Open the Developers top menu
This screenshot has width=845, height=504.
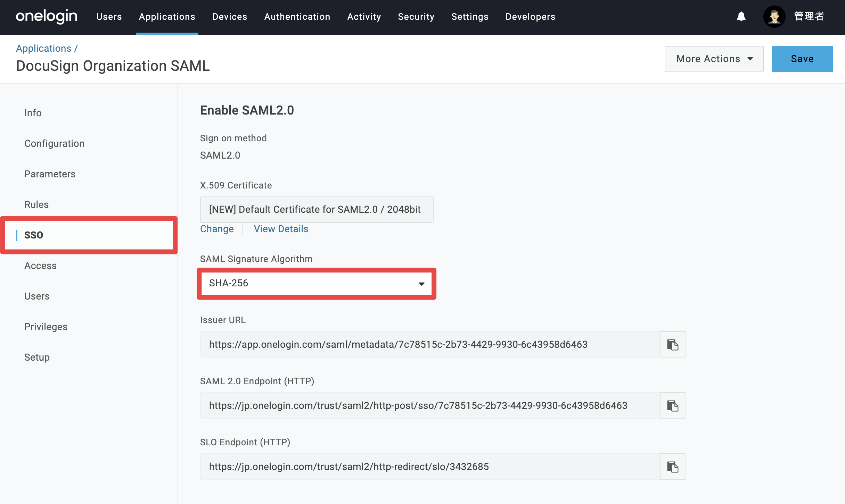click(530, 17)
